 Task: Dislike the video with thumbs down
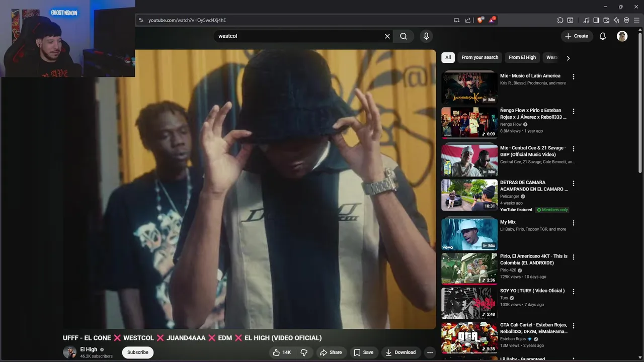[304, 352]
